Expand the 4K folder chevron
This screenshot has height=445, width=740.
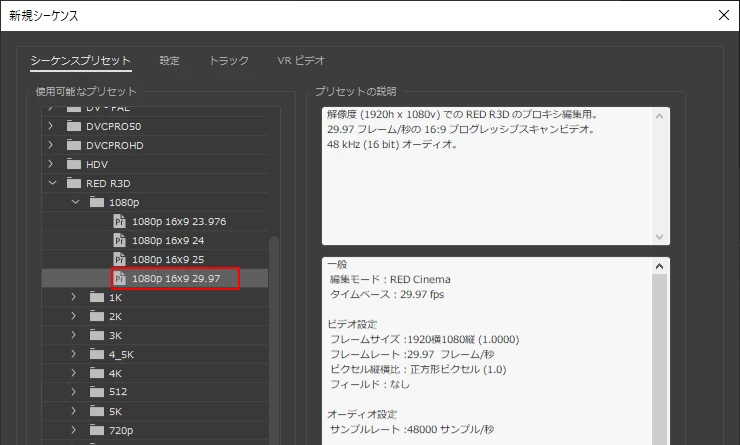tap(73, 372)
